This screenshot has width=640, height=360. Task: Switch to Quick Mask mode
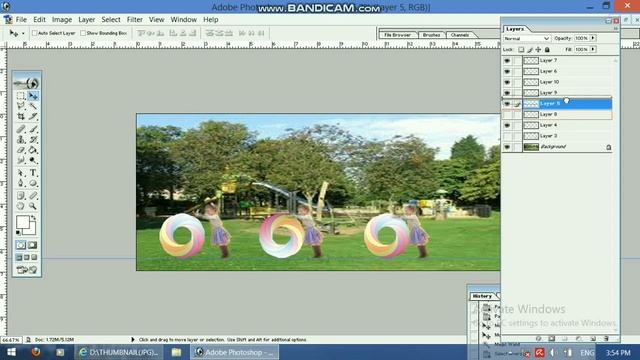pyautogui.click(x=32, y=245)
